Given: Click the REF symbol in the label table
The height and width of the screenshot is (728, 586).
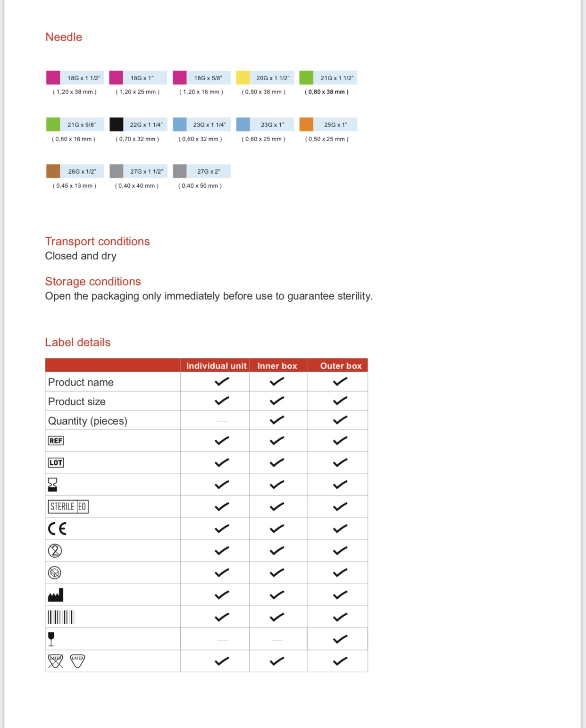Looking at the screenshot, I should click(x=56, y=441).
